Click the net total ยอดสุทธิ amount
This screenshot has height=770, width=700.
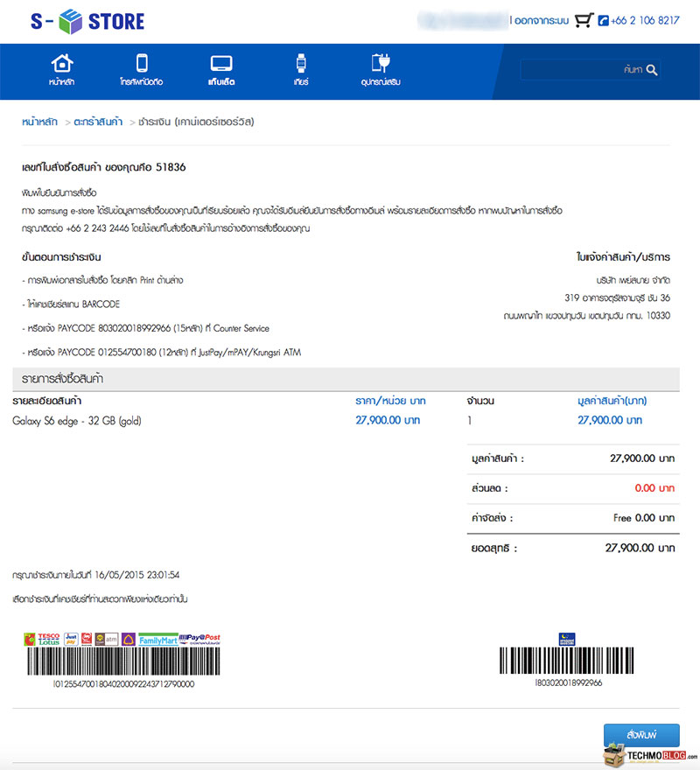pos(640,548)
